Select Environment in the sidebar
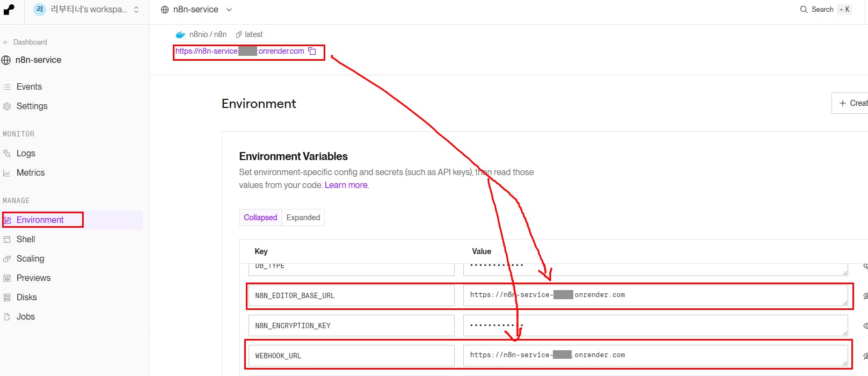Screen dimensions: 868x376 point(40,220)
